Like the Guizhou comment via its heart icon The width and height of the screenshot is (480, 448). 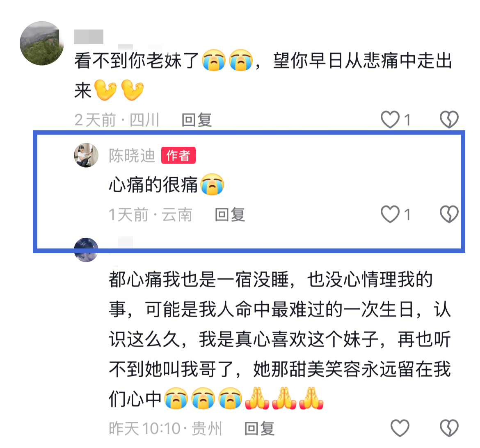(400, 428)
